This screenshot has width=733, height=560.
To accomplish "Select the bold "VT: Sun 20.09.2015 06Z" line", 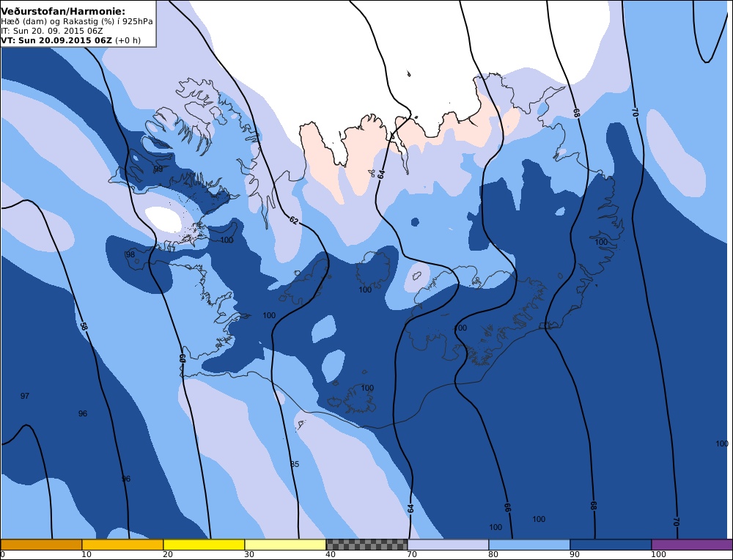I will [x=56, y=40].
